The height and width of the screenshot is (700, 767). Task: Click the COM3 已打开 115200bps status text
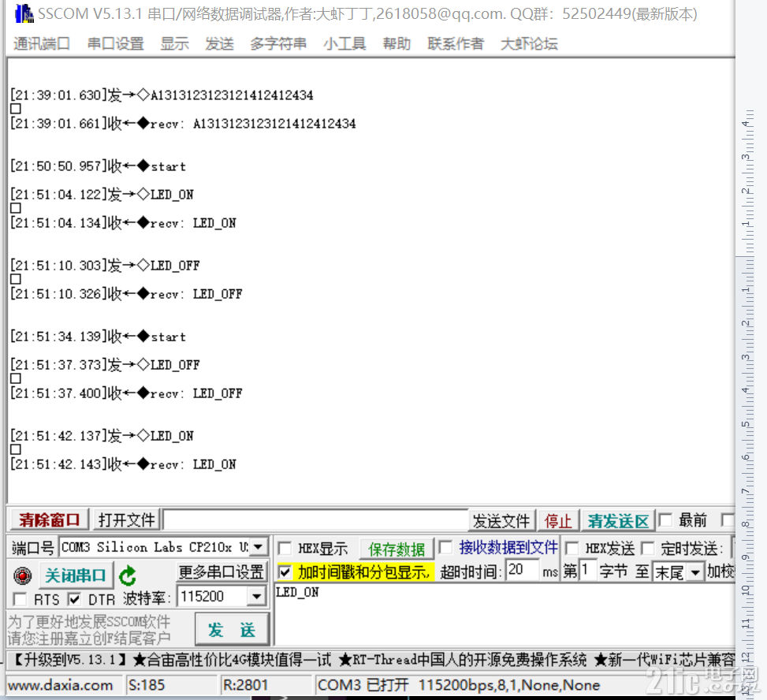(458, 685)
